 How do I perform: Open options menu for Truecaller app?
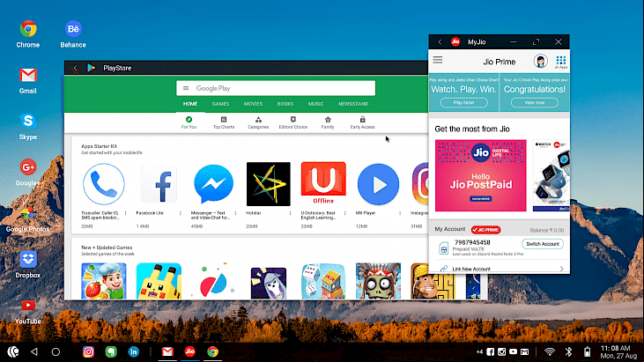click(125, 213)
